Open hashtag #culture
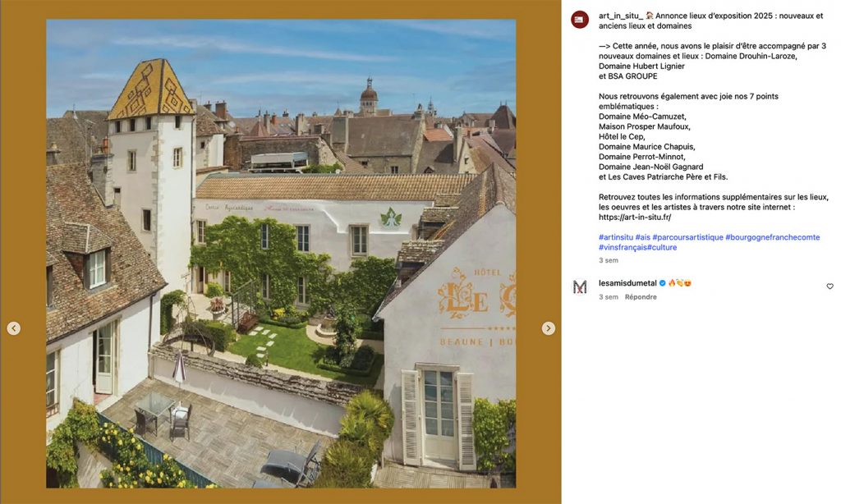 pos(662,247)
